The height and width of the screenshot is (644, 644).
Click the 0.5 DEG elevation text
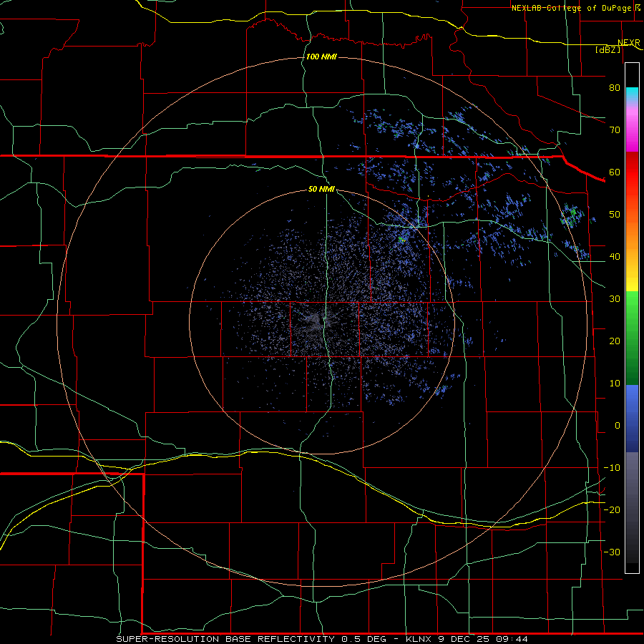point(364,639)
